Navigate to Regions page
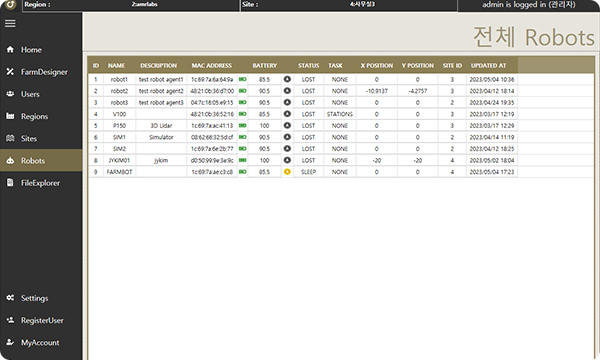The image size is (600, 360). coord(41,116)
